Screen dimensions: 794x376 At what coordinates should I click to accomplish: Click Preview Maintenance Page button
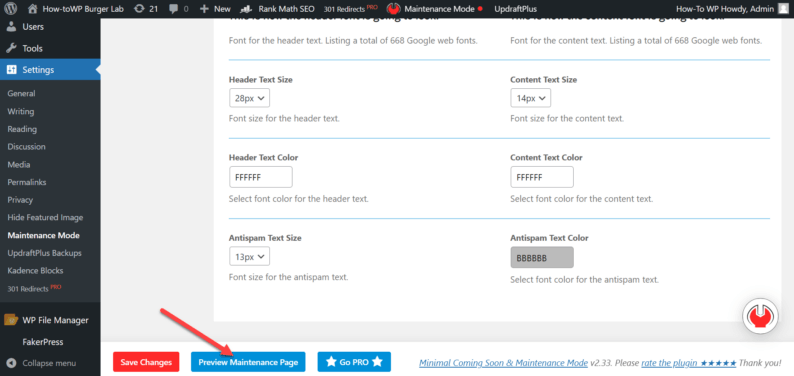point(248,362)
